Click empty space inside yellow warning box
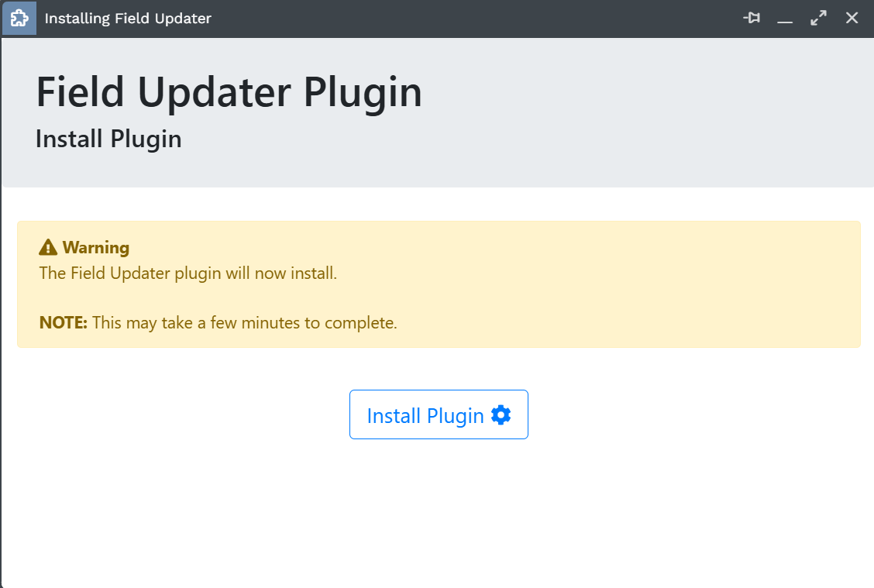 [620, 287]
